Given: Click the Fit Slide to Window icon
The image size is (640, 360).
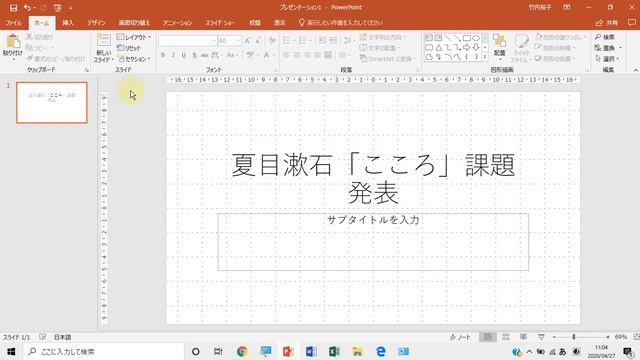Looking at the screenshot, I should (636, 337).
